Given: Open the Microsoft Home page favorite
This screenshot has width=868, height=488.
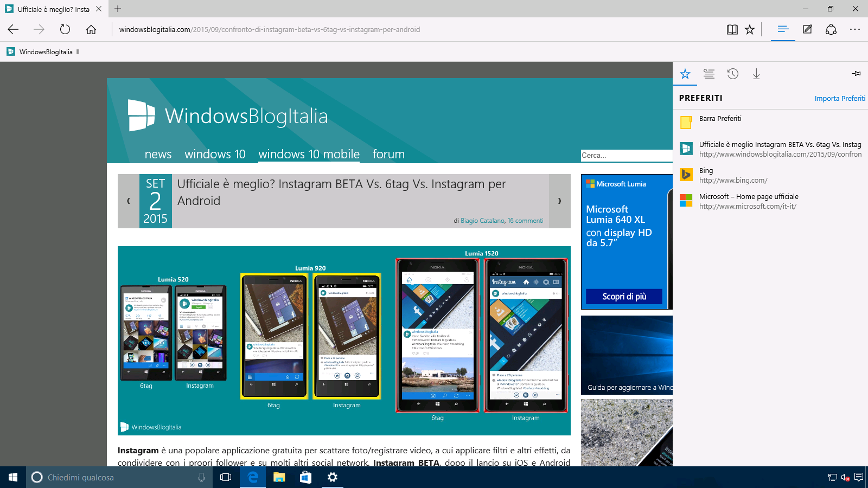Looking at the screenshot, I should tap(770, 201).
